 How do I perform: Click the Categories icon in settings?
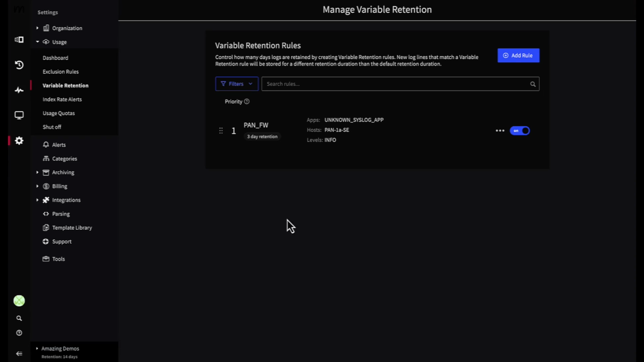click(x=46, y=158)
